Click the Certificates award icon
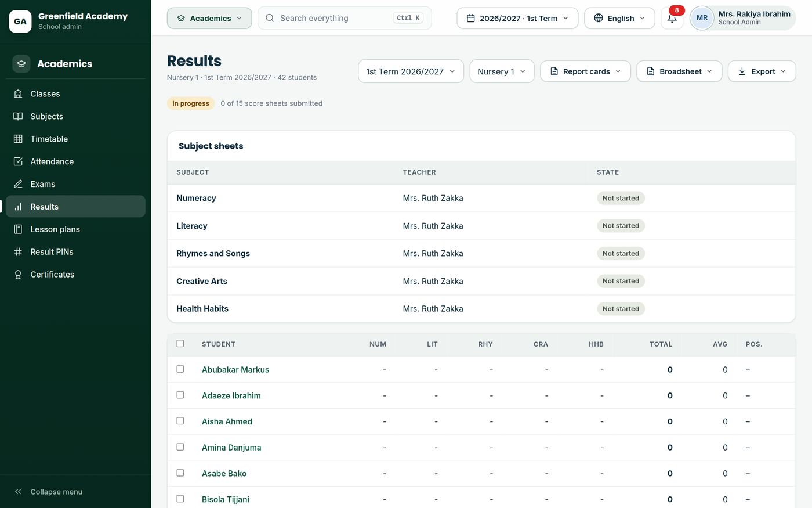This screenshot has height=508, width=812. click(18, 275)
